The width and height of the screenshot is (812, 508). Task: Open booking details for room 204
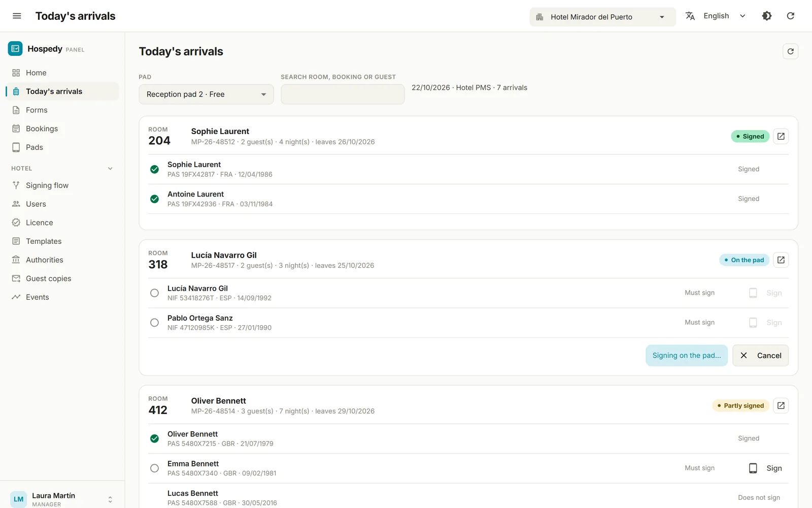(x=781, y=136)
